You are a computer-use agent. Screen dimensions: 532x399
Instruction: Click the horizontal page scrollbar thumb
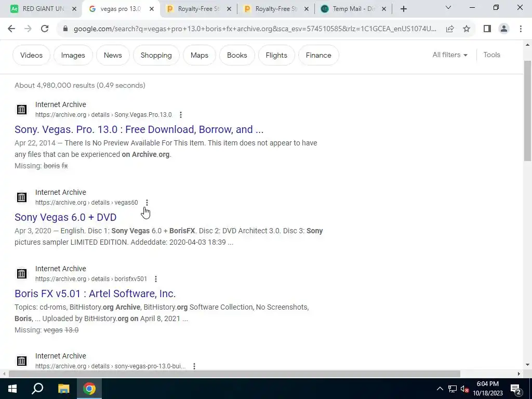[x=234, y=374]
